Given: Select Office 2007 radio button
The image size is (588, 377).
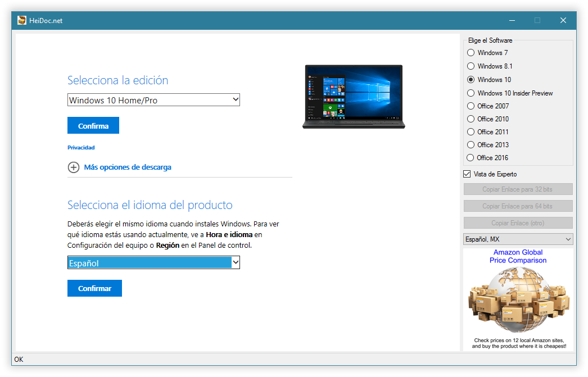Looking at the screenshot, I should click(x=471, y=106).
